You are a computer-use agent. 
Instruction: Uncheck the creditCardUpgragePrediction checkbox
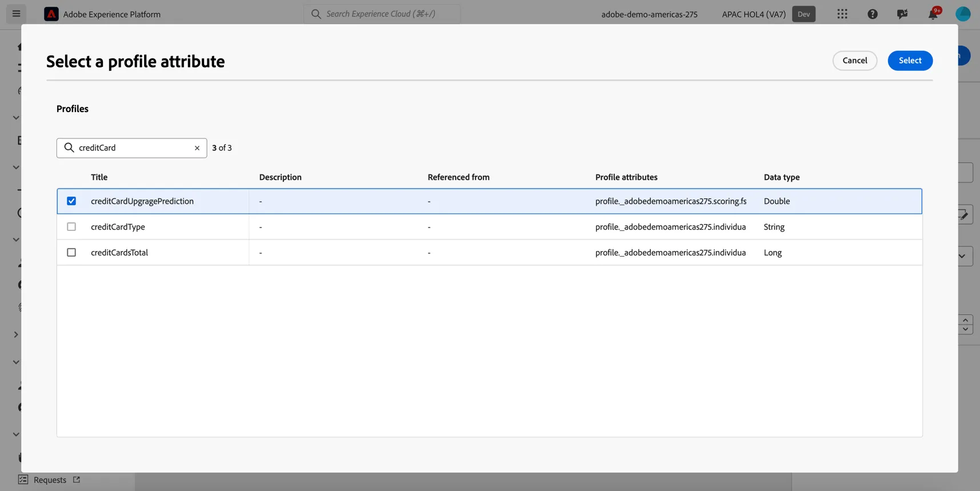click(x=71, y=201)
